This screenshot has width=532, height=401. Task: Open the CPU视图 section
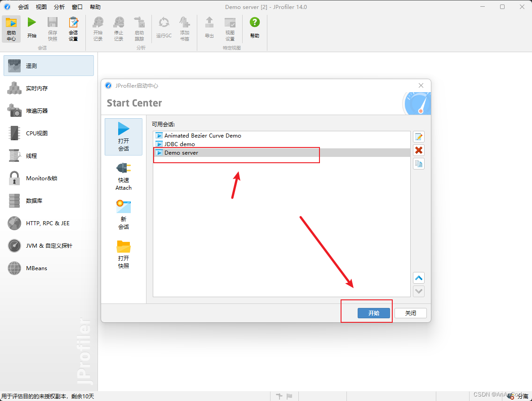(x=49, y=133)
